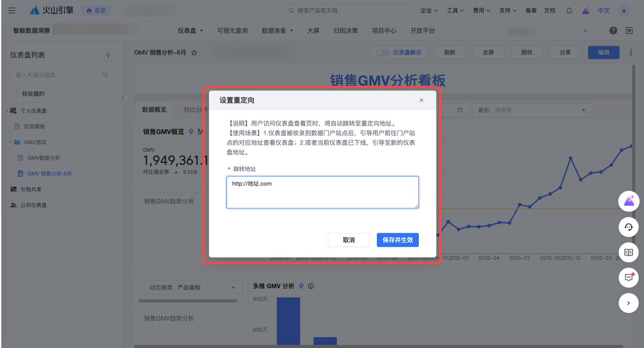
Task: Star the GMV 销售分析-6月 dashboard
Action: pos(194,52)
